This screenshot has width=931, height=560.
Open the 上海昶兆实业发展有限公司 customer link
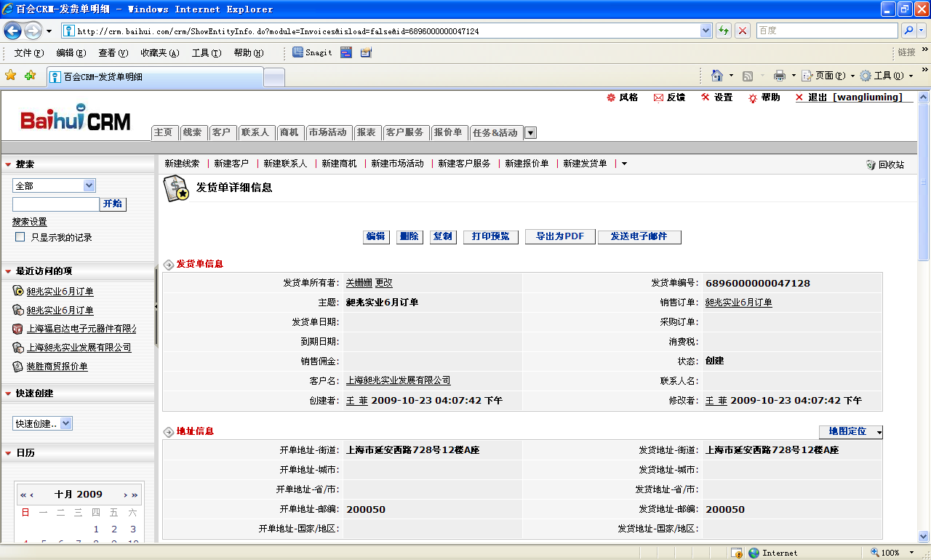pyautogui.click(x=398, y=380)
